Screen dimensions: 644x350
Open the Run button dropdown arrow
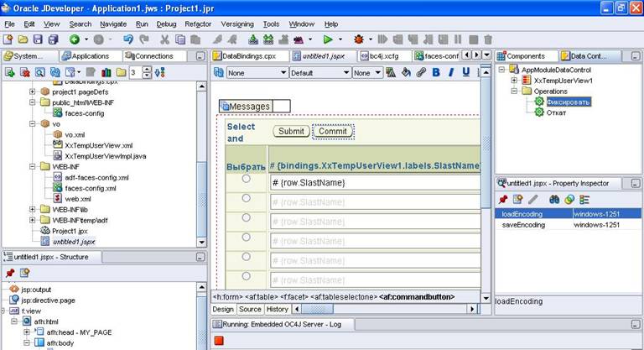tap(340, 39)
